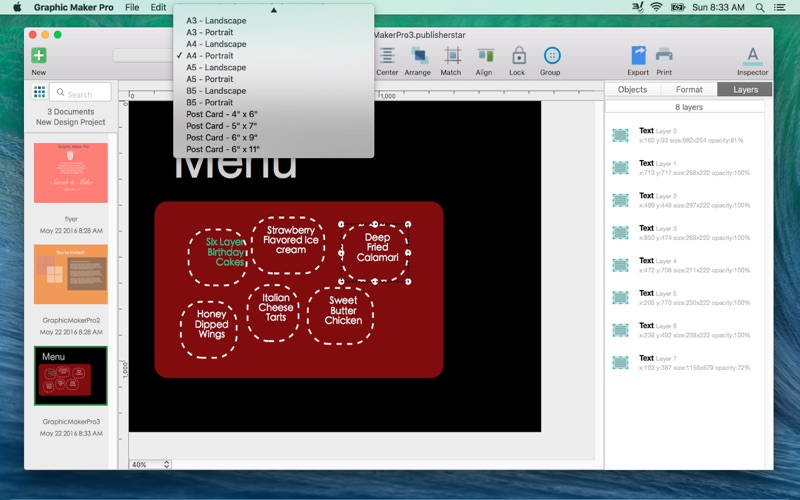This screenshot has width=800, height=500.
Task: Choose A3 - Portrait page size
Action: click(273, 32)
